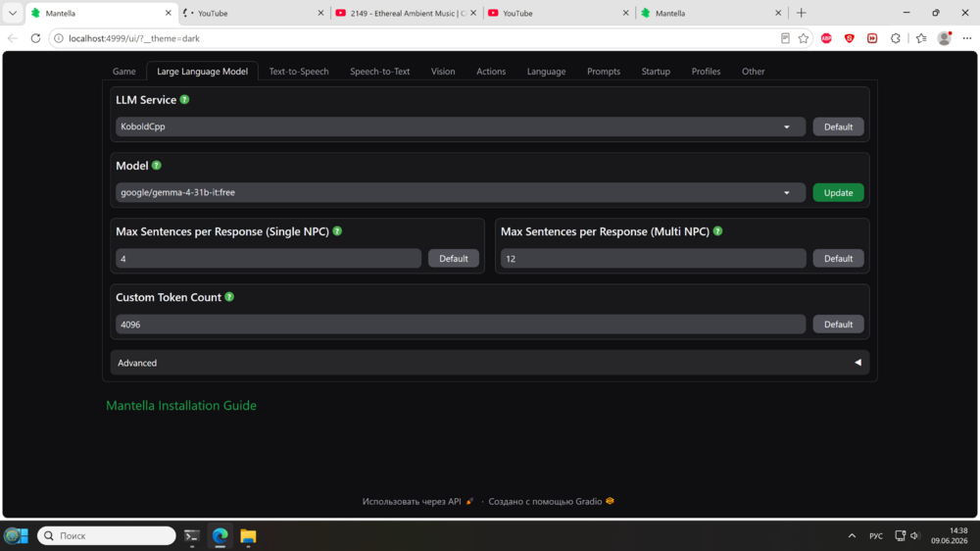Open the tab search dropdown button

coord(13,13)
